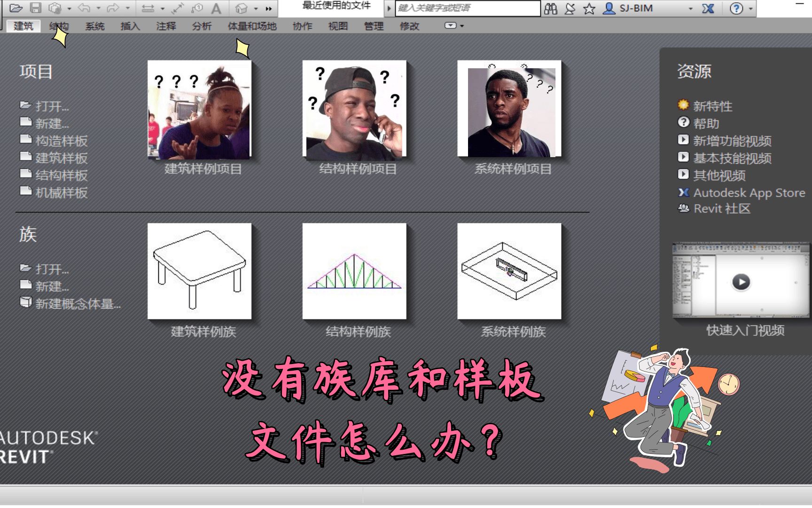
Task: Switch to the 系统 ribbon tab
Action: point(95,26)
